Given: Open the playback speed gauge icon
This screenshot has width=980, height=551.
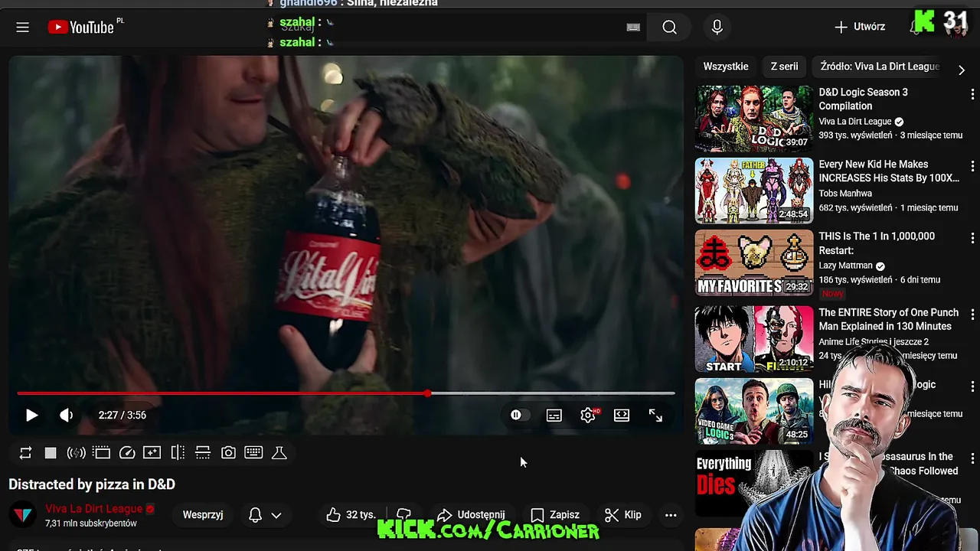Looking at the screenshot, I should [127, 453].
